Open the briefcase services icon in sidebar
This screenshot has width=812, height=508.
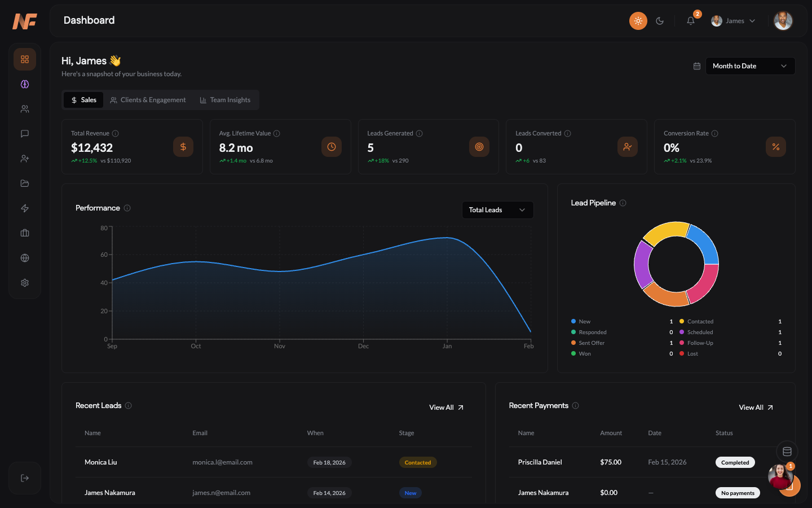(x=24, y=233)
